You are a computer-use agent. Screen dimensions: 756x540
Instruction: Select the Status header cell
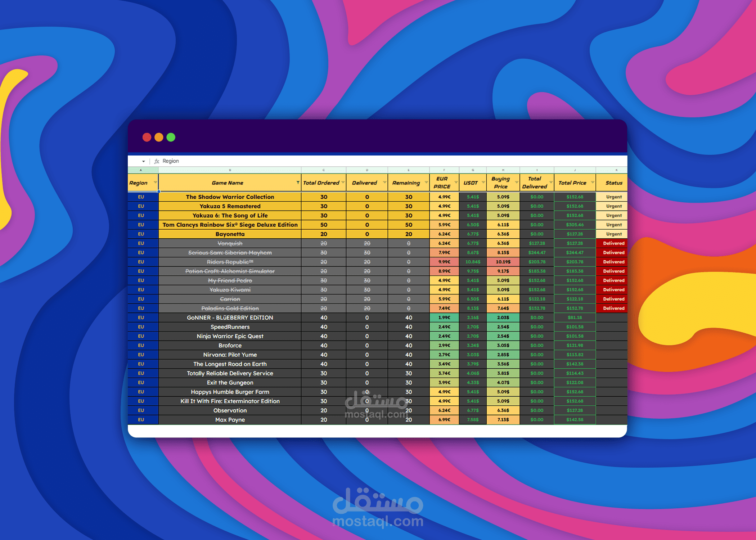tap(612, 183)
